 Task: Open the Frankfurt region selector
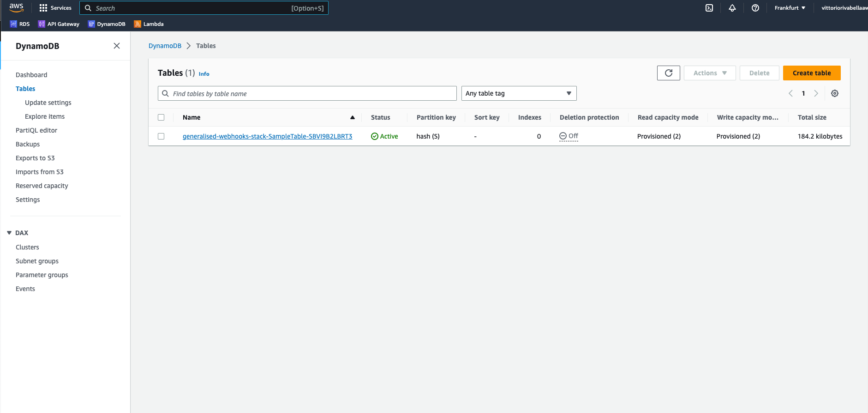(790, 8)
